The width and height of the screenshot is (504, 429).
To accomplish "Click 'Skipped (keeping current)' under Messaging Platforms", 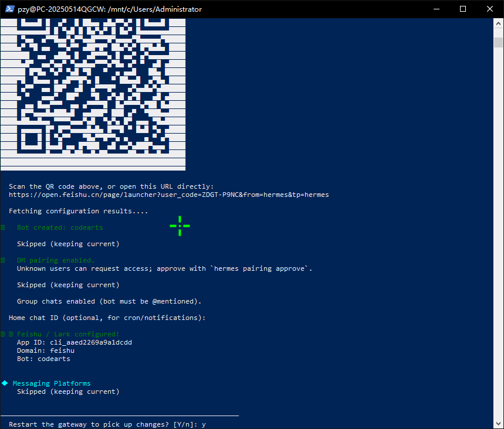I will click(68, 391).
